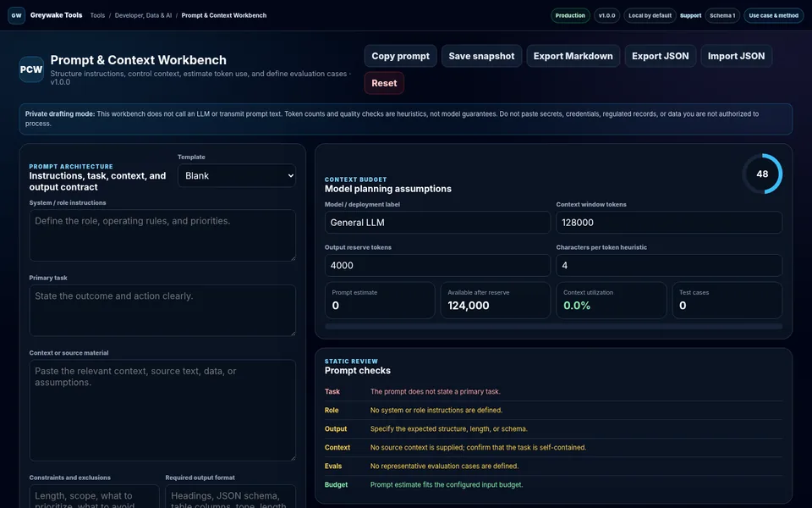Viewport: 812px width, 508px height.
Task: Click 'The prompt does not state a primary task.'
Action: [436, 391]
